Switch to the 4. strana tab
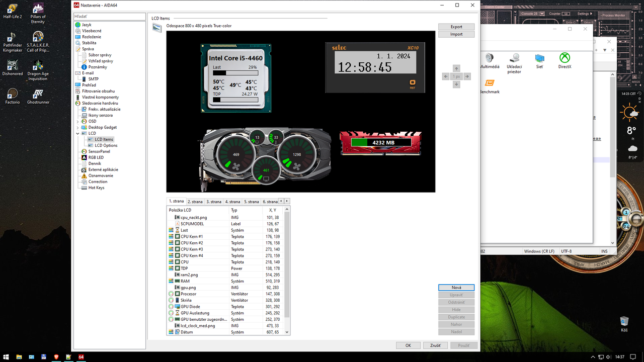This screenshot has height=362, width=644. pos(232,202)
